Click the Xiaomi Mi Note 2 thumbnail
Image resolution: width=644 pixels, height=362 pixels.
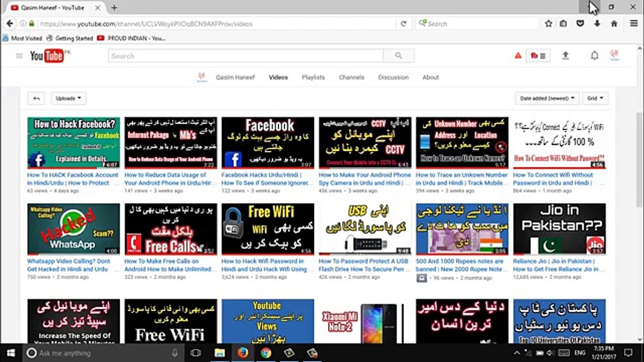pyautogui.click(x=365, y=321)
